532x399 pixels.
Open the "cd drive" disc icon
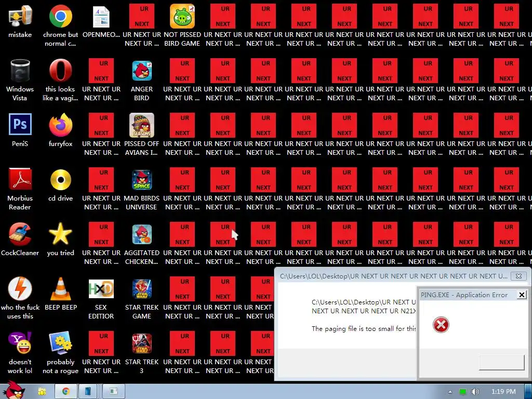60,180
